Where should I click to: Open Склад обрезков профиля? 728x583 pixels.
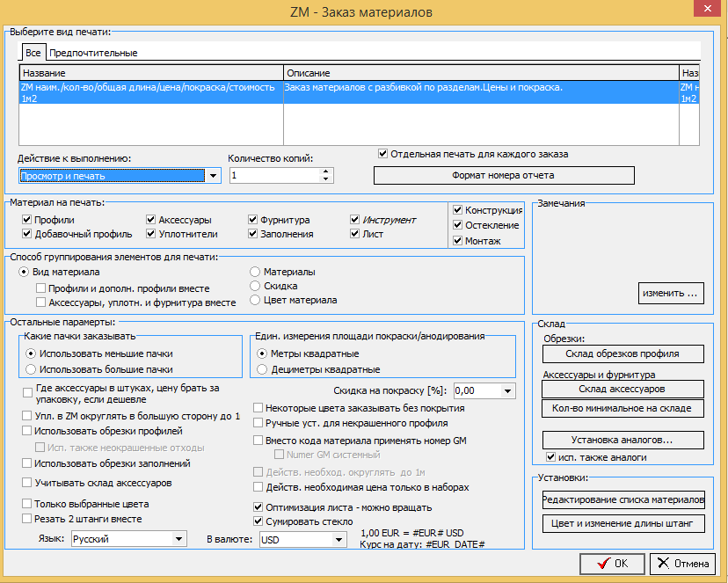[x=622, y=353]
